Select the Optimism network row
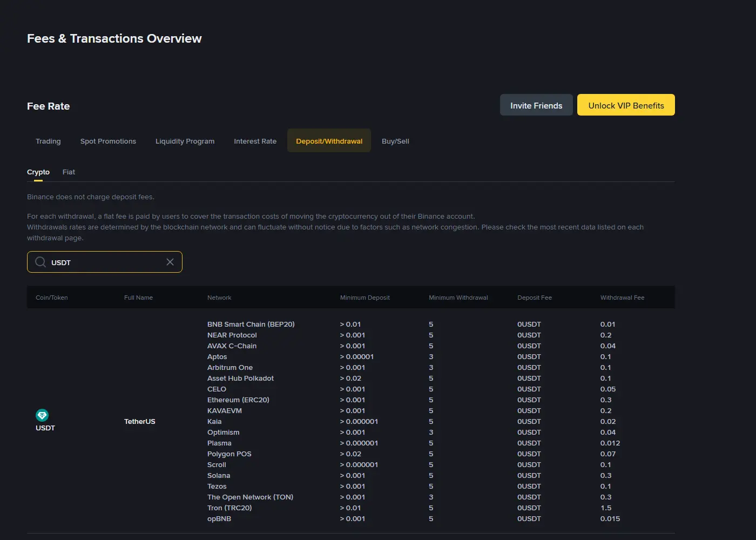Viewport: 756px width, 540px height. pyautogui.click(x=224, y=432)
